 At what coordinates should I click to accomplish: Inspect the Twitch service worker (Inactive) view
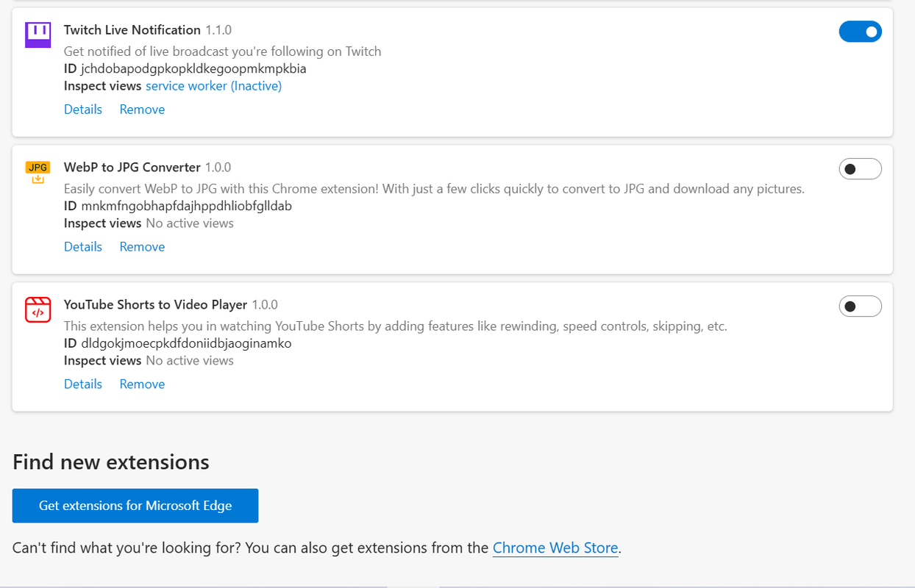(213, 86)
